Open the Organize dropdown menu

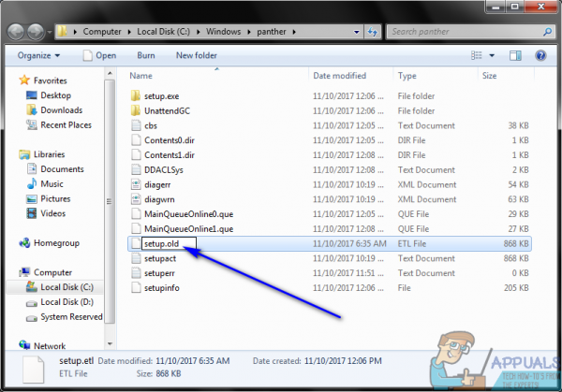click(38, 55)
